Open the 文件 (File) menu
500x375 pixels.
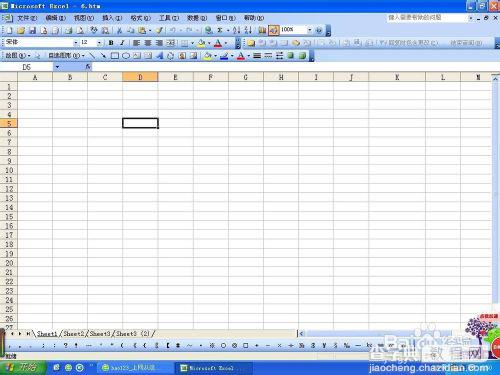point(27,18)
